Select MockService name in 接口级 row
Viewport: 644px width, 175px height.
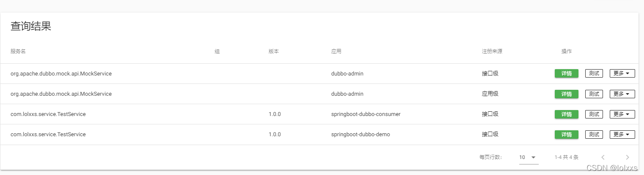click(61, 73)
